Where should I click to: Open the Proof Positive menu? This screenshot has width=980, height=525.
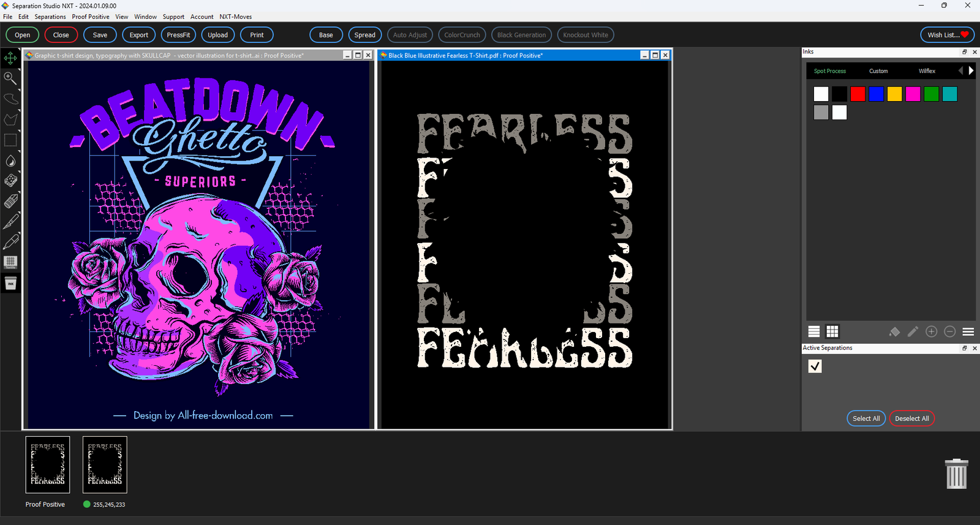point(91,17)
